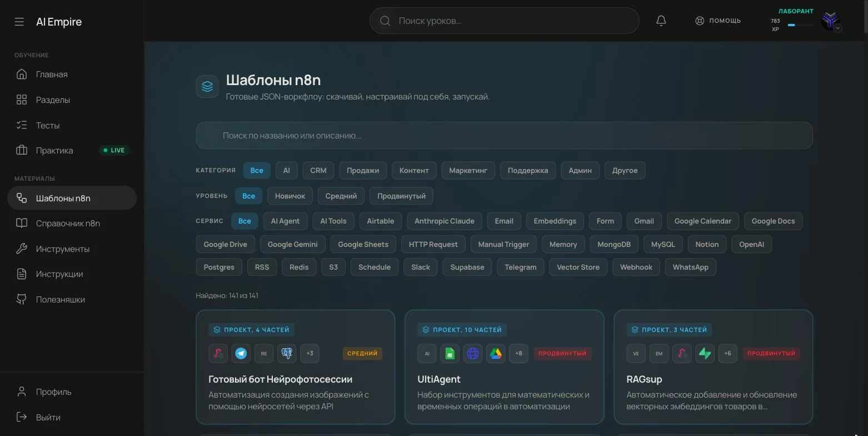Click +8 more services on UltiAgent card
The height and width of the screenshot is (436, 868).
[x=518, y=353]
